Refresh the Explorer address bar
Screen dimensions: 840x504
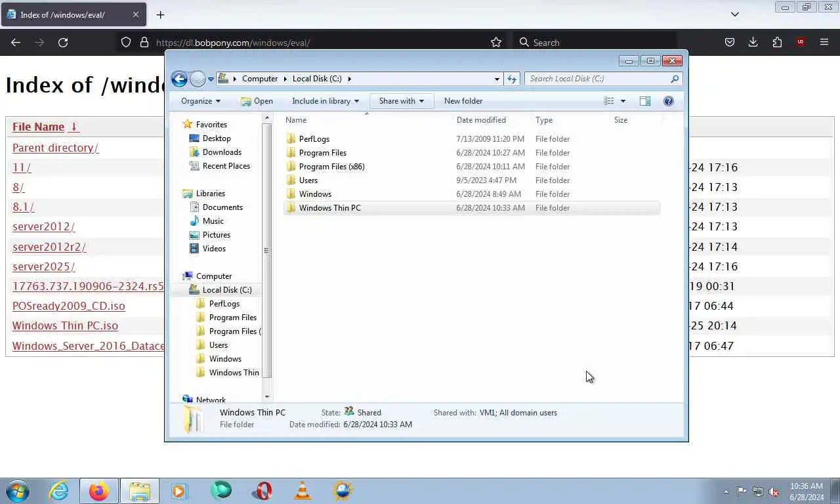512,79
